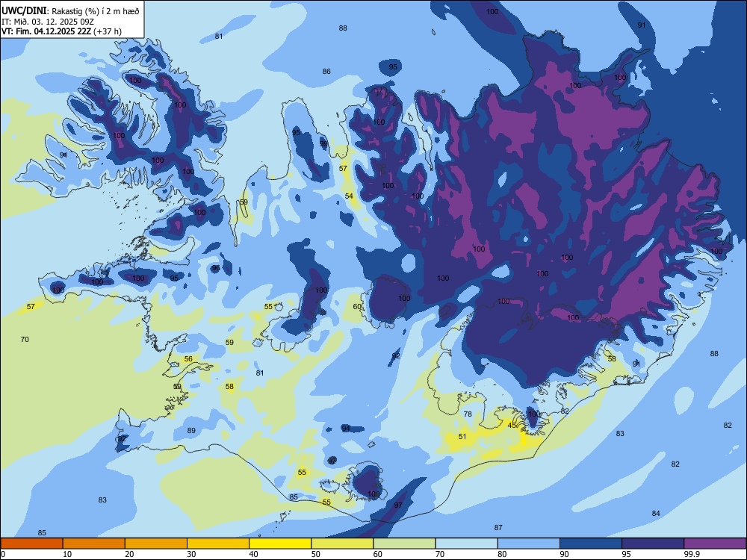747x560 pixels.
Task: Click the 'UWC/DINI' title text
Action: click(24, 11)
